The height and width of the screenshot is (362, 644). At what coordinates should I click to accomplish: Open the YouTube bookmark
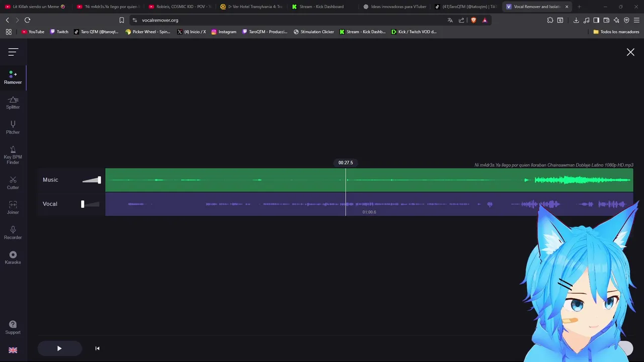coord(33,32)
